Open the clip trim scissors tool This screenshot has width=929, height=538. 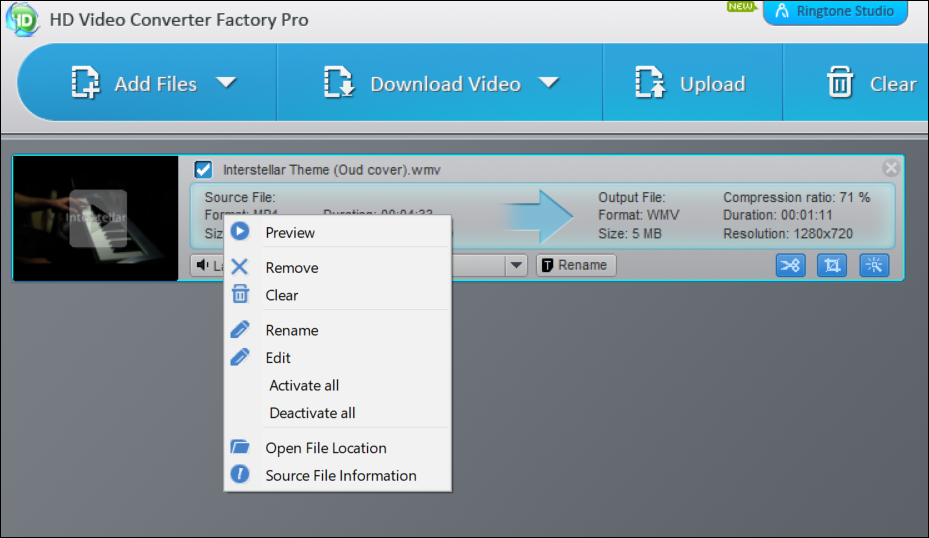(790, 265)
